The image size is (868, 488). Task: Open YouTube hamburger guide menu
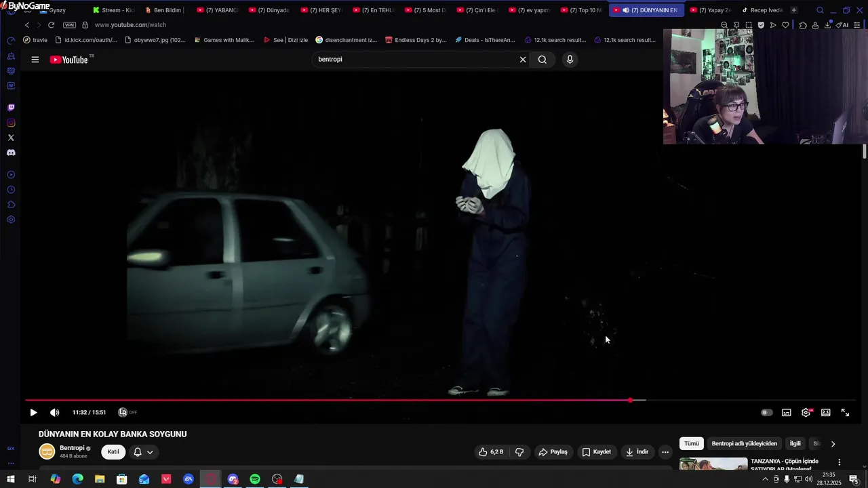click(x=35, y=60)
